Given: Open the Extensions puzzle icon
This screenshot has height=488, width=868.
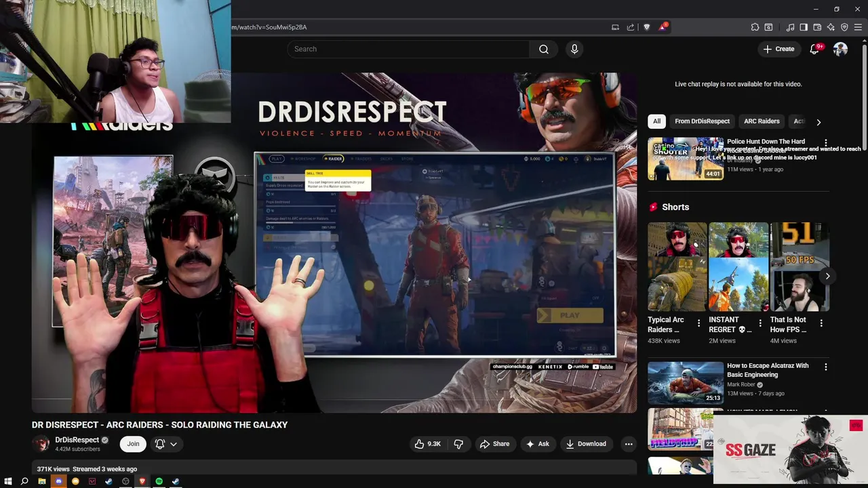Looking at the screenshot, I should tap(755, 27).
